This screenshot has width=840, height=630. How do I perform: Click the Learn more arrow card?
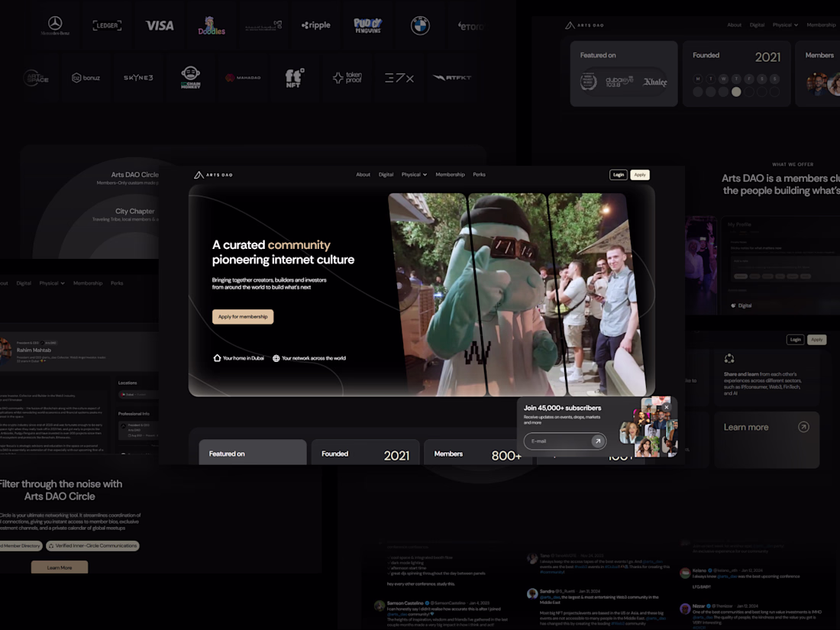(766, 439)
